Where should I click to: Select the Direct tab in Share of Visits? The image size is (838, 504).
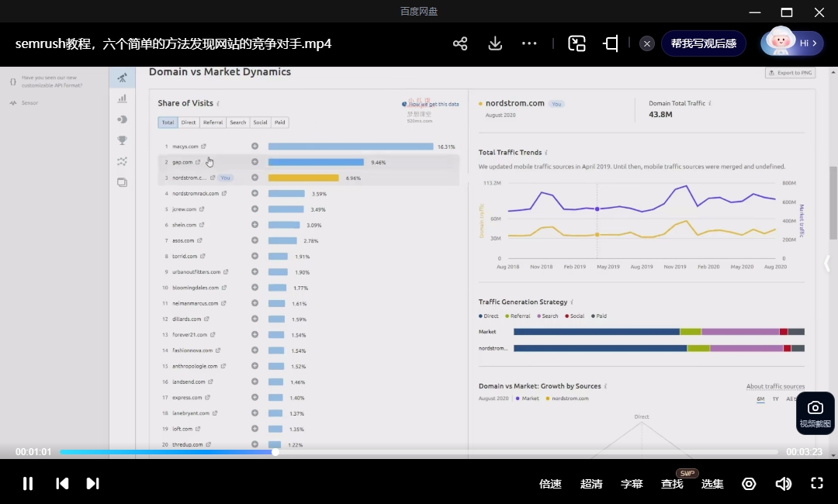(x=188, y=123)
